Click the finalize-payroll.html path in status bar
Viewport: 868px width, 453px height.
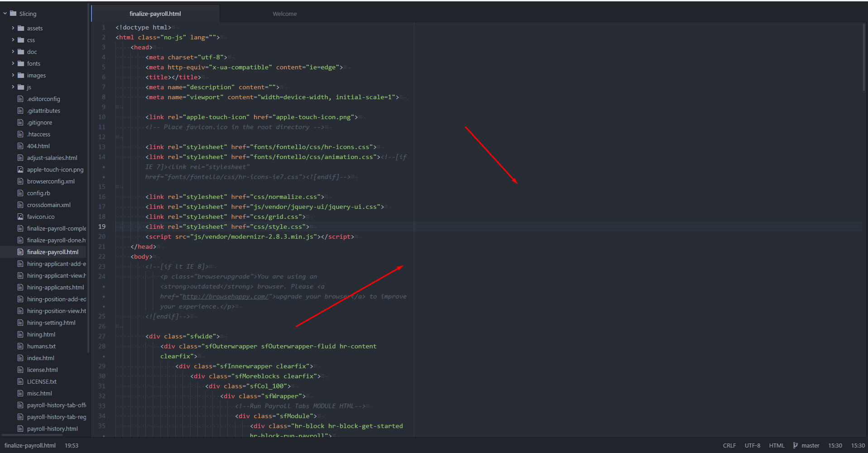(x=30, y=445)
